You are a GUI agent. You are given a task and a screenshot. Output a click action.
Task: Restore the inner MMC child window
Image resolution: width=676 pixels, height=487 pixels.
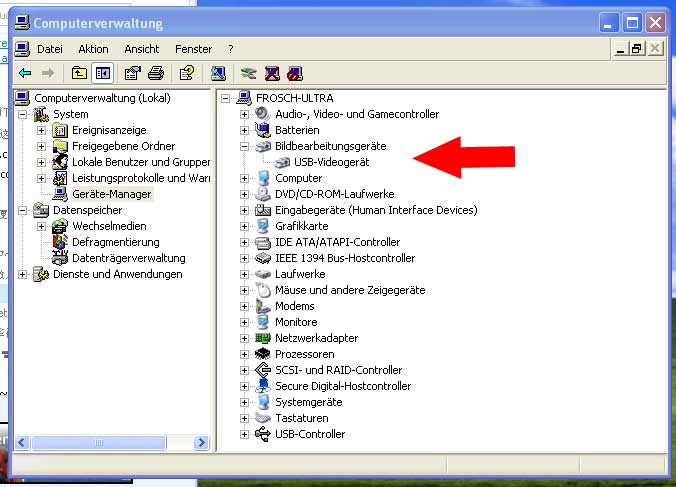[636, 48]
